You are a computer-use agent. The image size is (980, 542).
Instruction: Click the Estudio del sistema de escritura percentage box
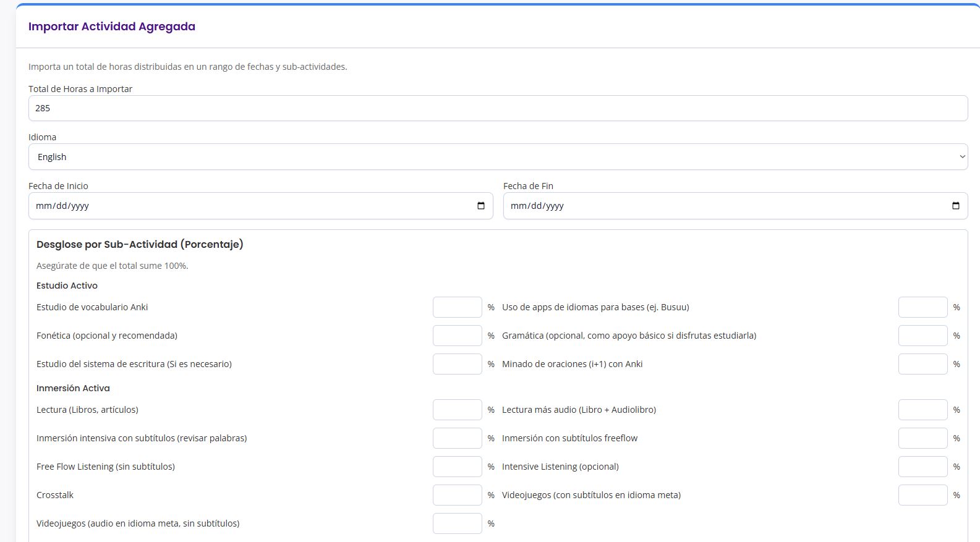[x=457, y=364]
